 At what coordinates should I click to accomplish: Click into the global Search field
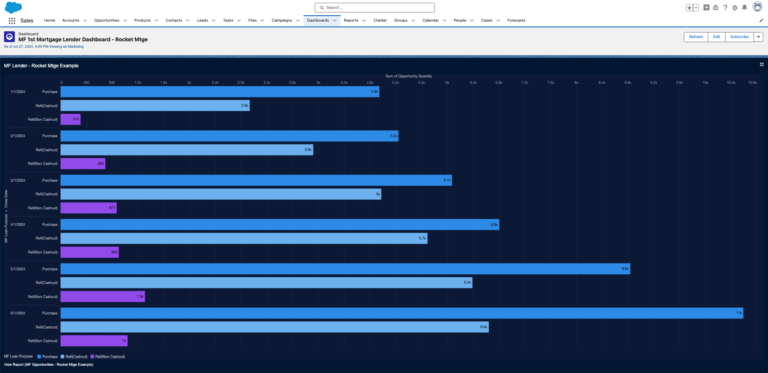coord(374,7)
